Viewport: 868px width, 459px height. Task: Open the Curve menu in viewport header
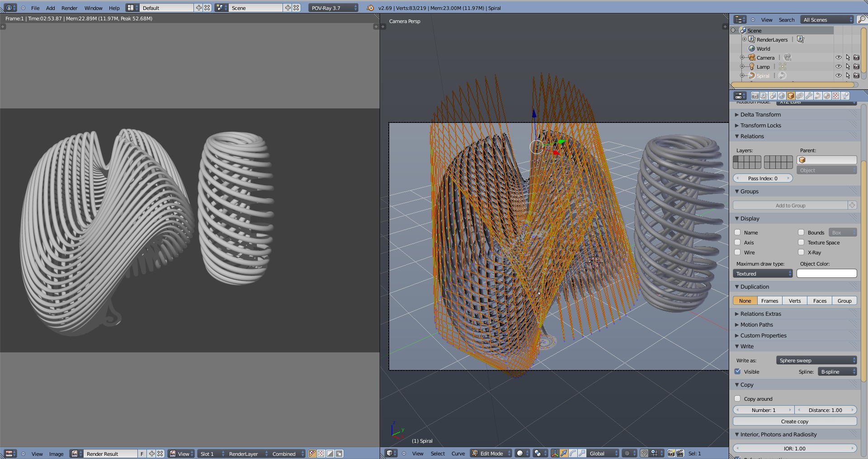tap(458, 453)
